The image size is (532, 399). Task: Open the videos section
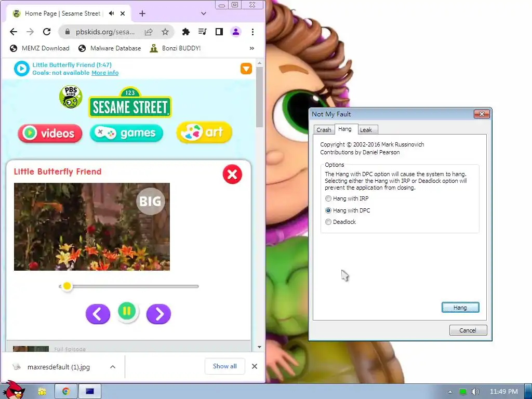(50, 133)
